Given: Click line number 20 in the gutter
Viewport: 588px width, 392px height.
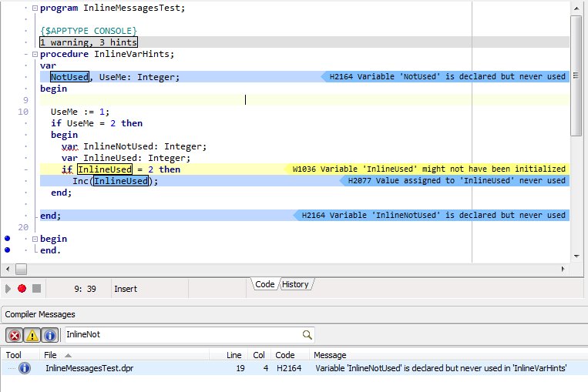Looking at the screenshot, I should point(23,227).
